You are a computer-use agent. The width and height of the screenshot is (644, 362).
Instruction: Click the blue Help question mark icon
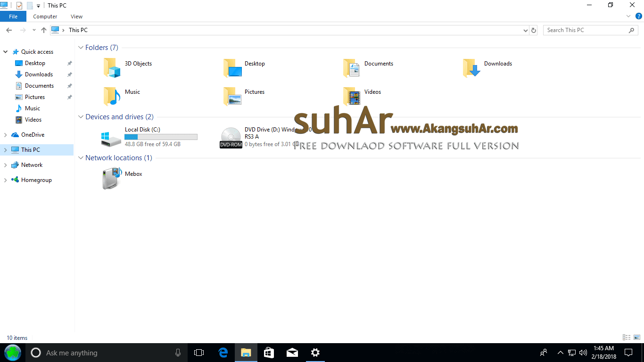click(639, 16)
